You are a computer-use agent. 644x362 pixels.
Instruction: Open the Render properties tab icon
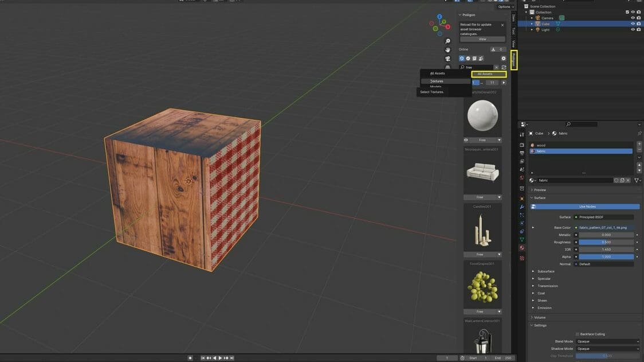pos(522,145)
